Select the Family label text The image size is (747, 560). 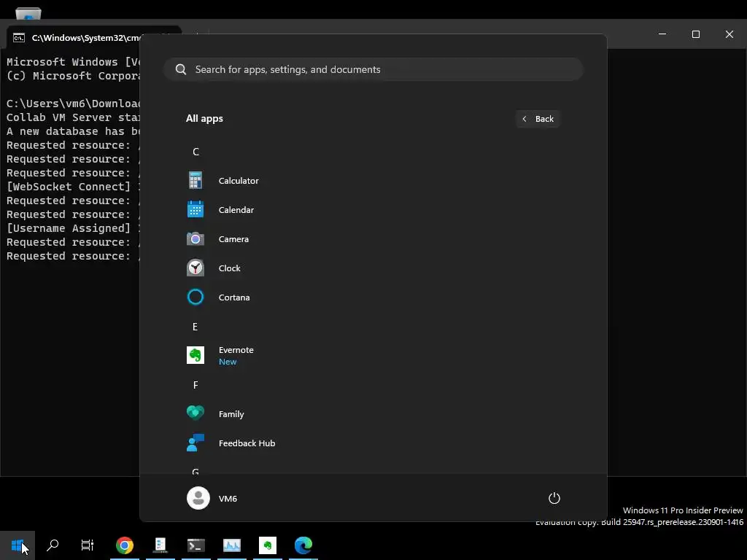(x=231, y=414)
